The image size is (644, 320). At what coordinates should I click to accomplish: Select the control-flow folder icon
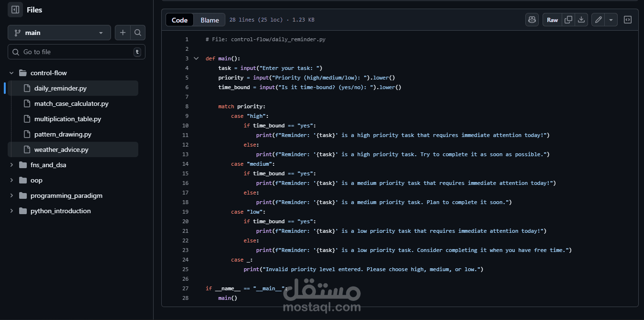[22, 73]
